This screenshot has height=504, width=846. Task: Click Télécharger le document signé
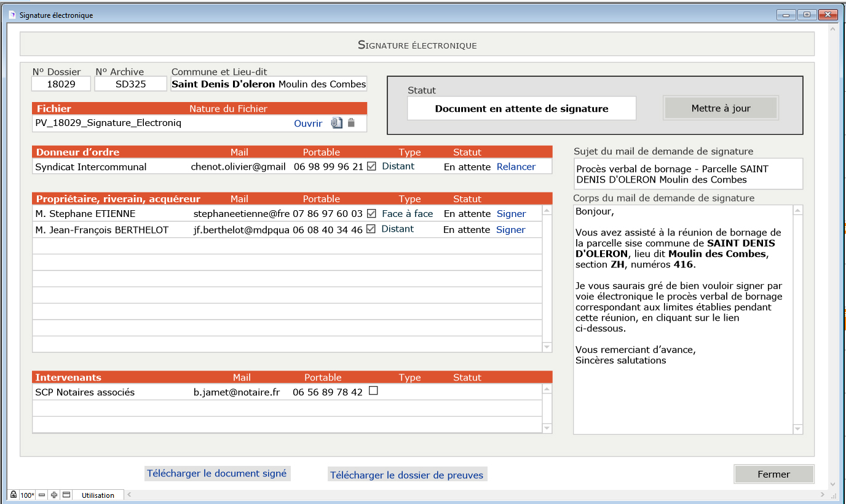coord(217,473)
